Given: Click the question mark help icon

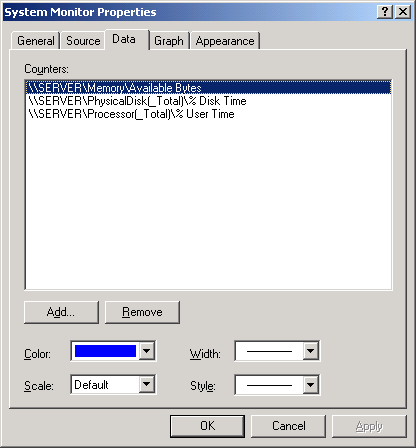Looking at the screenshot, I should [x=385, y=12].
